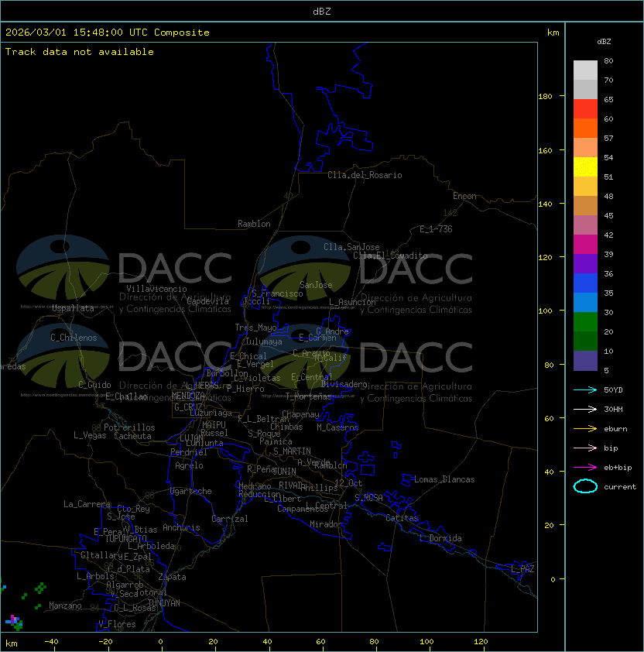Viewport: 644px width, 652px height.
Task: Pick the dark blue 36–35 dBZ swatch
Action: 585,283
